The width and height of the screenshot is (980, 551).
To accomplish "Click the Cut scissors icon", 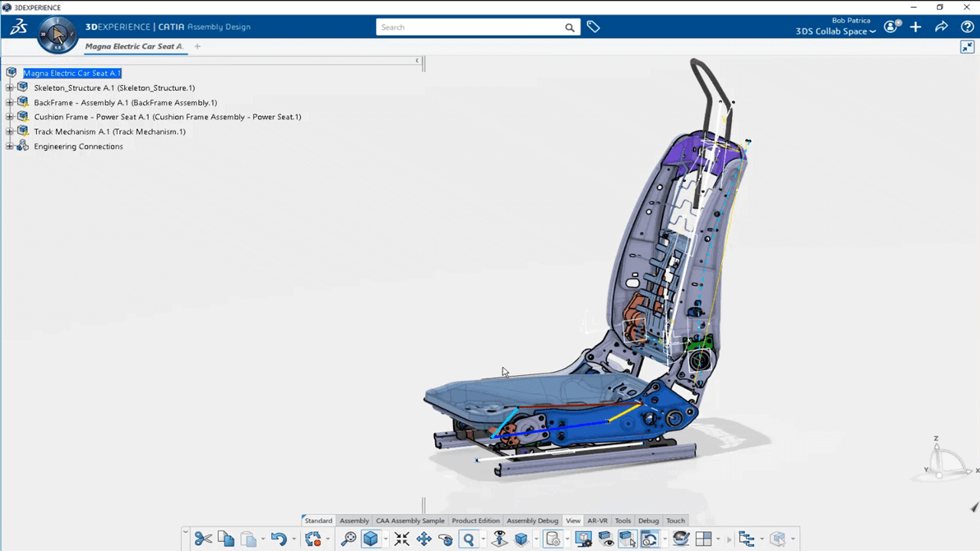I will [x=203, y=539].
